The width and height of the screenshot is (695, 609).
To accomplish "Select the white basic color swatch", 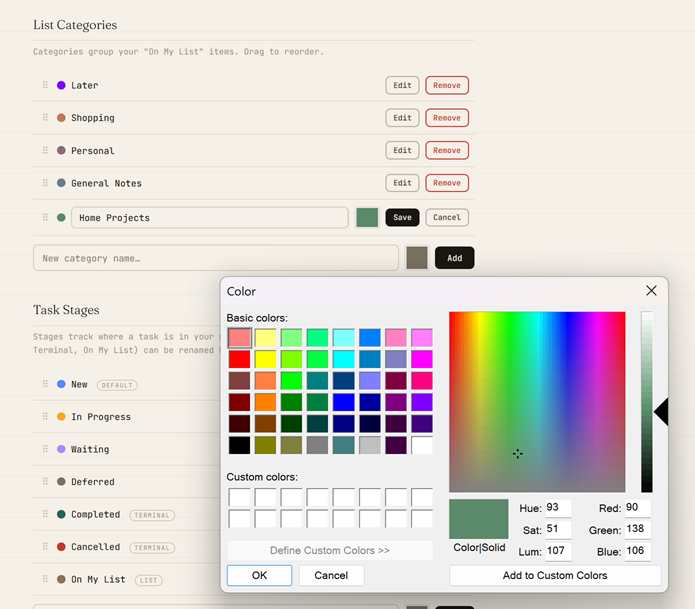I will coord(422,445).
